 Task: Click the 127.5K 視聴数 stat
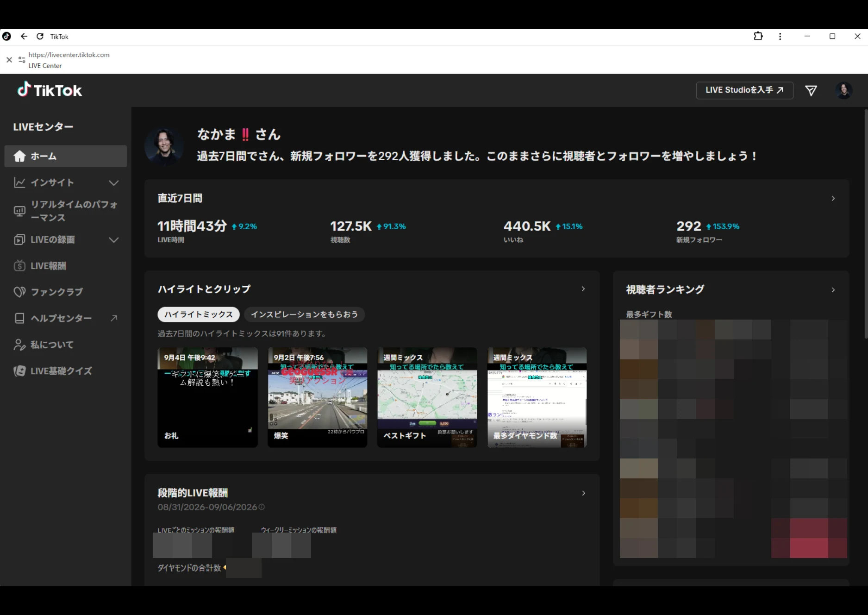368,232
